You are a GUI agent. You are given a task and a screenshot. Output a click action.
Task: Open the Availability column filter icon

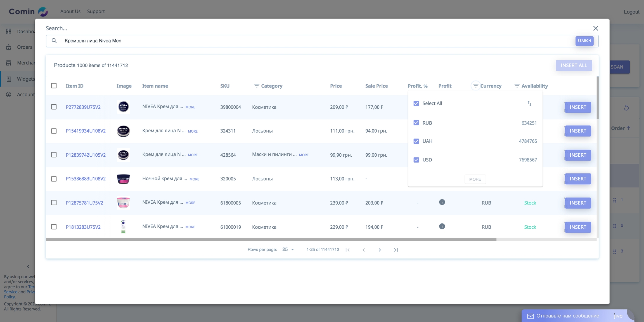click(x=517, y=86)
